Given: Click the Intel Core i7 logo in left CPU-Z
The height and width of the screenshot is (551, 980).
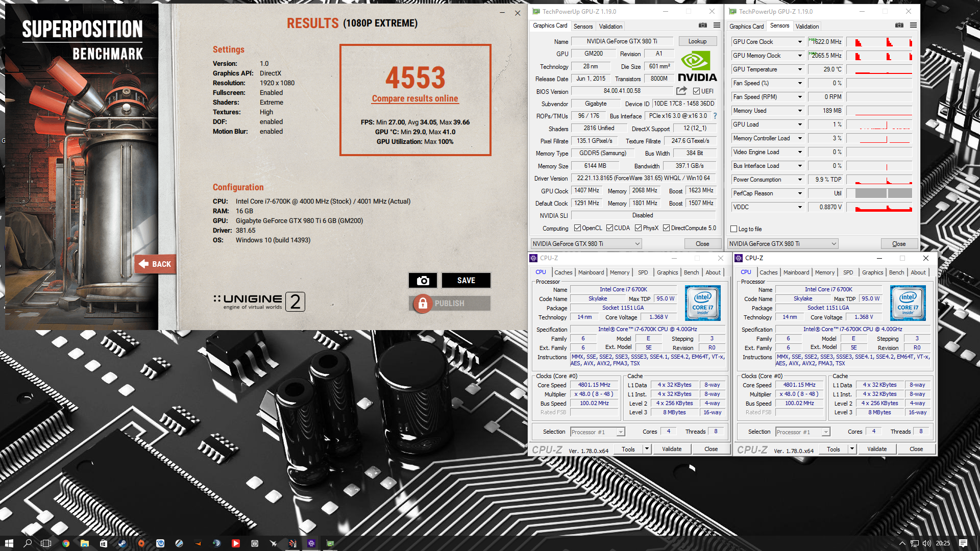Looking at the screenshot, I should [702, 303].
